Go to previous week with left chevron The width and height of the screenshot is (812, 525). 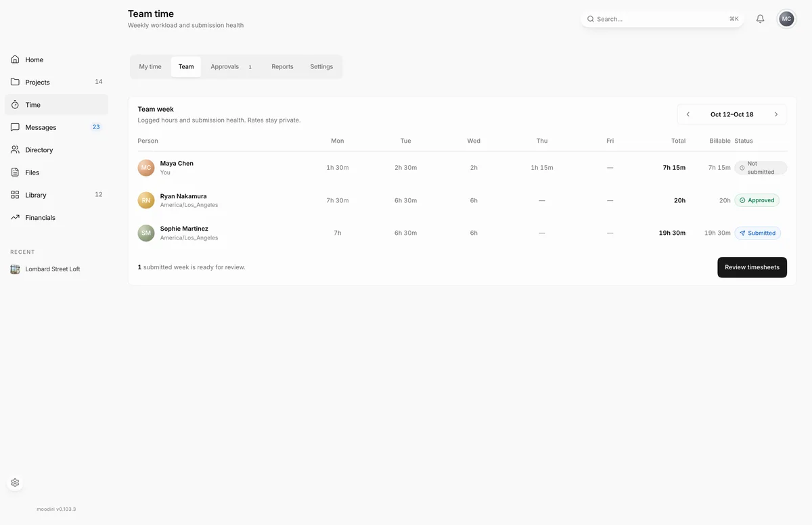[x=688, y=114]
